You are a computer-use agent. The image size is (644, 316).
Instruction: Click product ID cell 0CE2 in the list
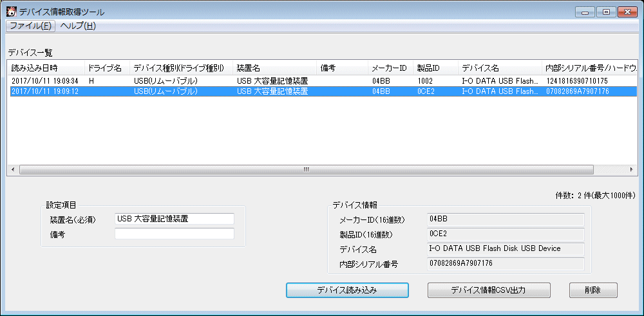click(x=426, y=91)
